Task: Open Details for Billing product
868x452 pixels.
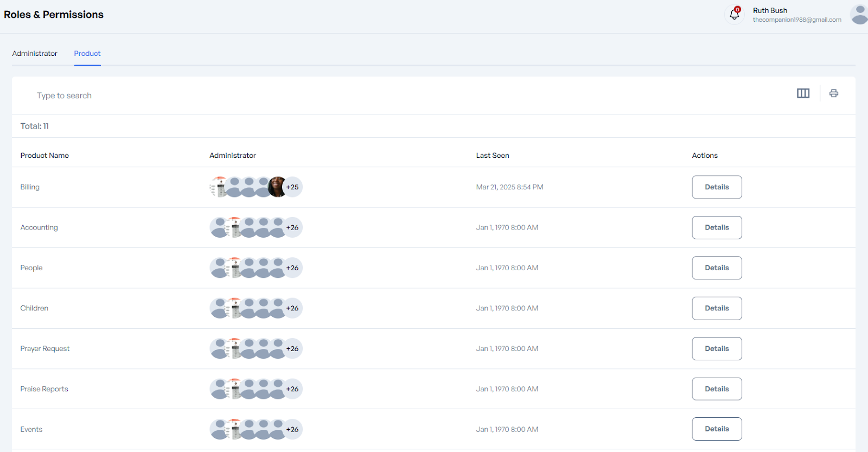Action: coord(717,187)
